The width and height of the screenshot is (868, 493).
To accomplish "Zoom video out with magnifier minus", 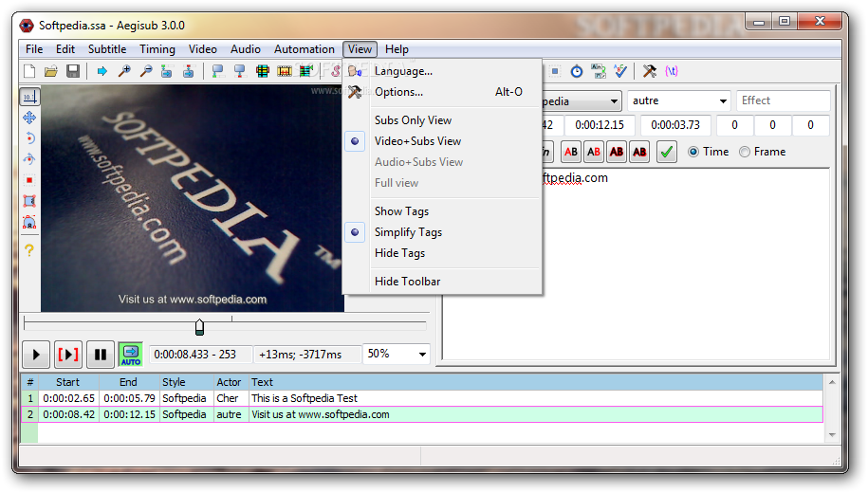I will click(x=146, y=71).
